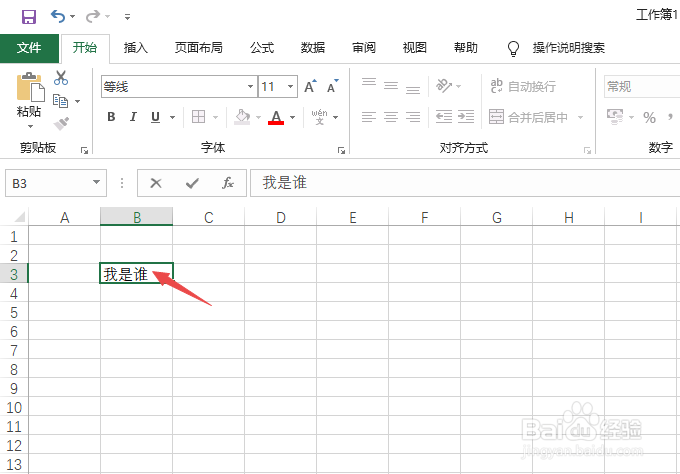Click the 操作说明搜索 search box
The height and width of the screenshot is (474, 680).
coord(569,48)
